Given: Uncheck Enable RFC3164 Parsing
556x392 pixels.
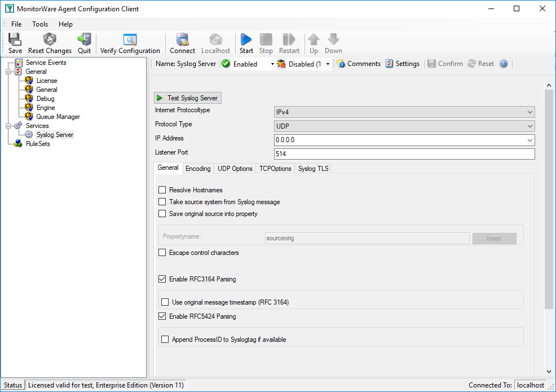Looking at the screenshot, I should pyautogui.click(x=162, y=279).
